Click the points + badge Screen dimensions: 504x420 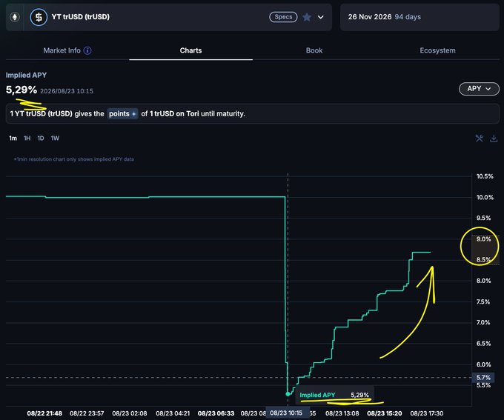[x=122, y=114]
